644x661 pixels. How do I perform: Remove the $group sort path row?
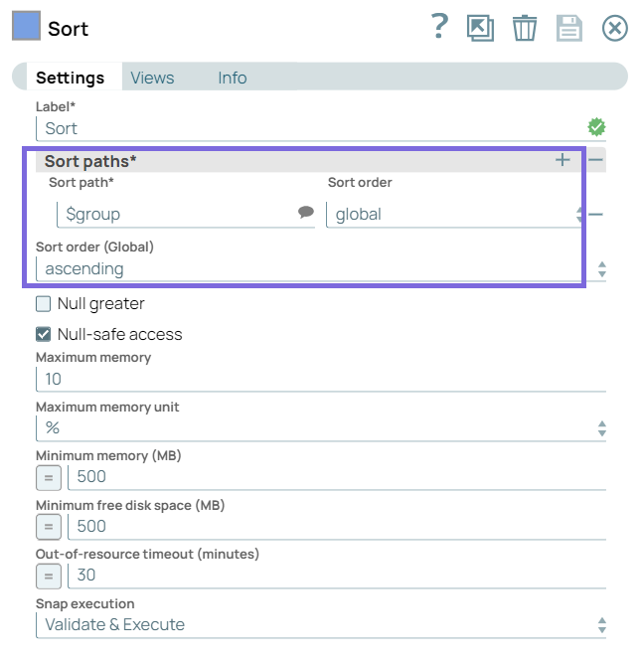coord(595,214)
